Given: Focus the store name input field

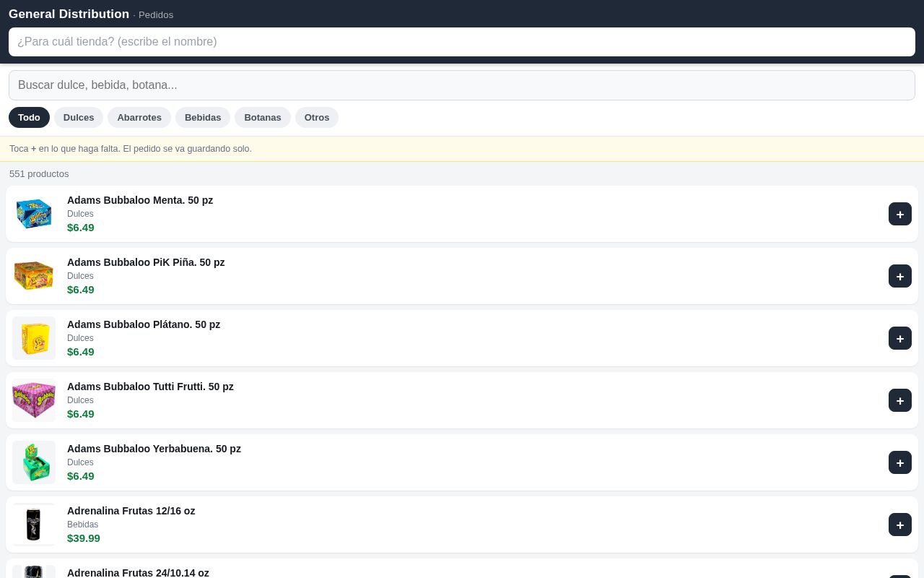Looking at the screenshot, I should [x=462, y=42].
